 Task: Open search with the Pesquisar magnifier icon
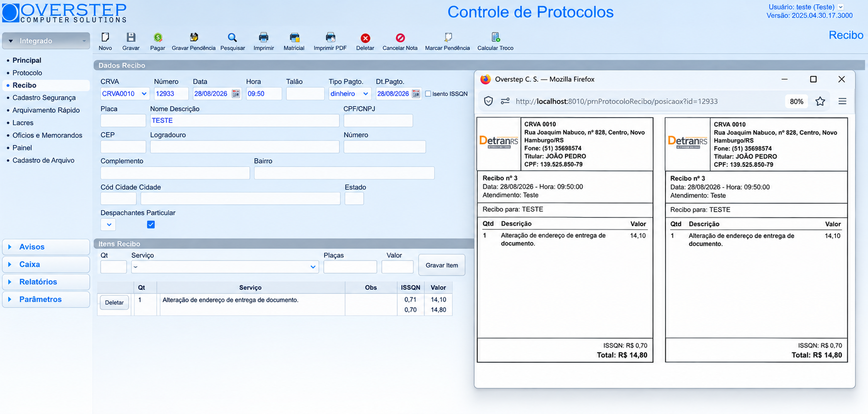(232, 37)
